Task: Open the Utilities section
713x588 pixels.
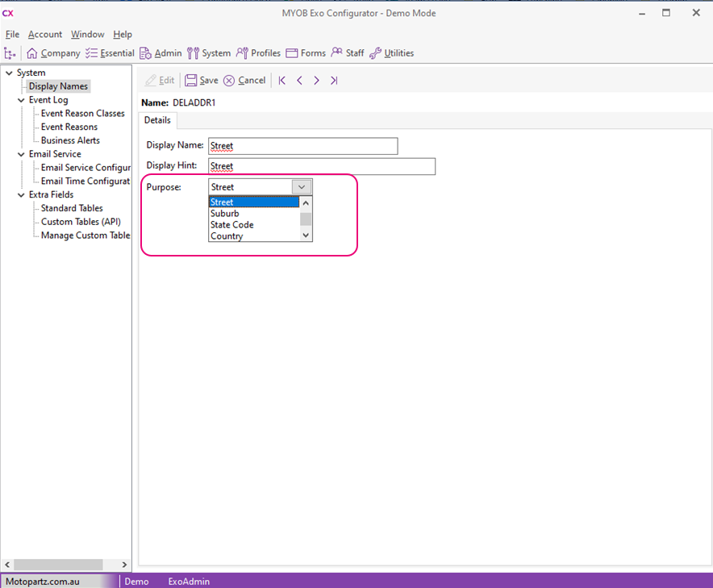Action: point(391,53)
